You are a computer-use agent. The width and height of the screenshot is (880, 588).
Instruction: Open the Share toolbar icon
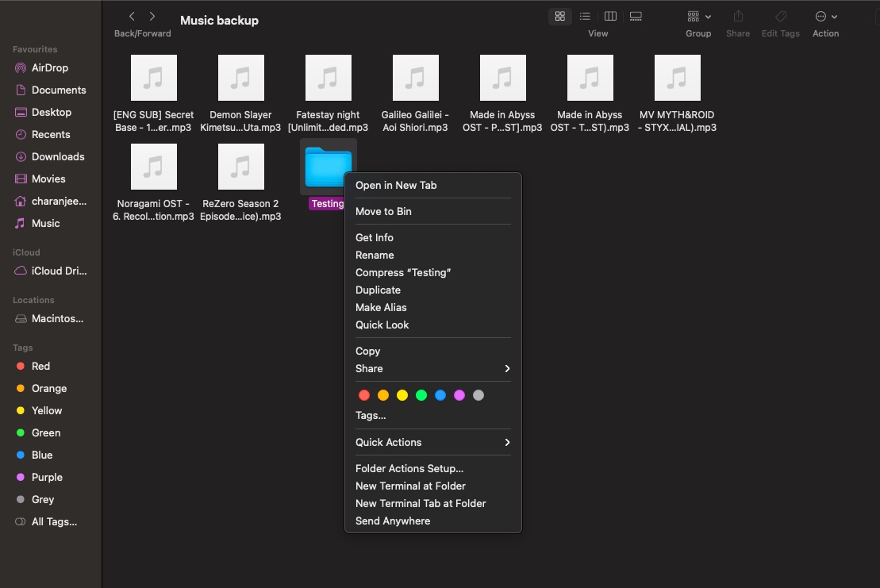pos(738,16)
